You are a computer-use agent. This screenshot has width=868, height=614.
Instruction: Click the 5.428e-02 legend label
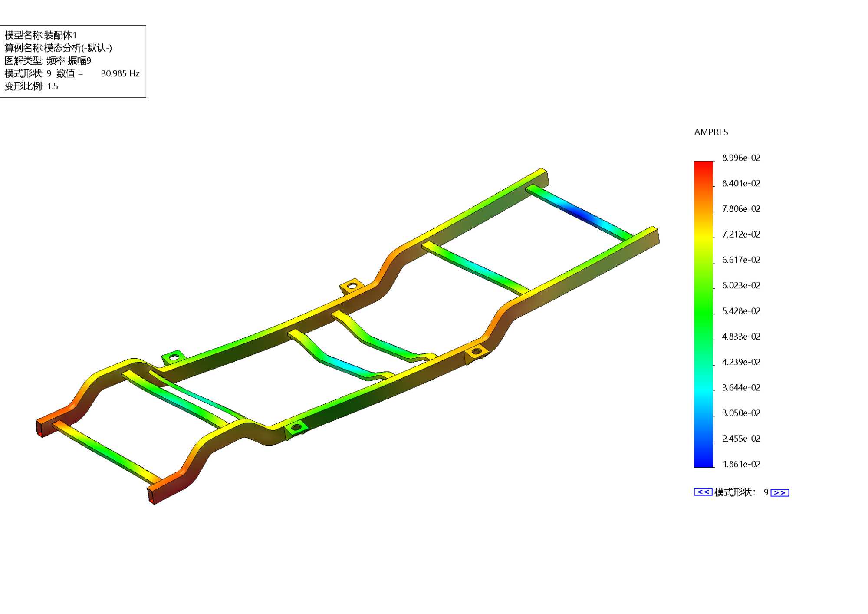pos(741,311)
